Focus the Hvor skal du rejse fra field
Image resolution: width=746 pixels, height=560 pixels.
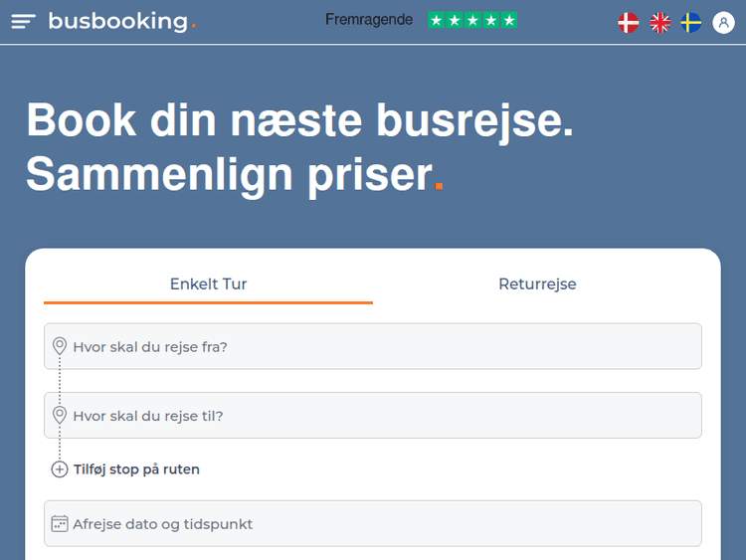pos(373,346)
